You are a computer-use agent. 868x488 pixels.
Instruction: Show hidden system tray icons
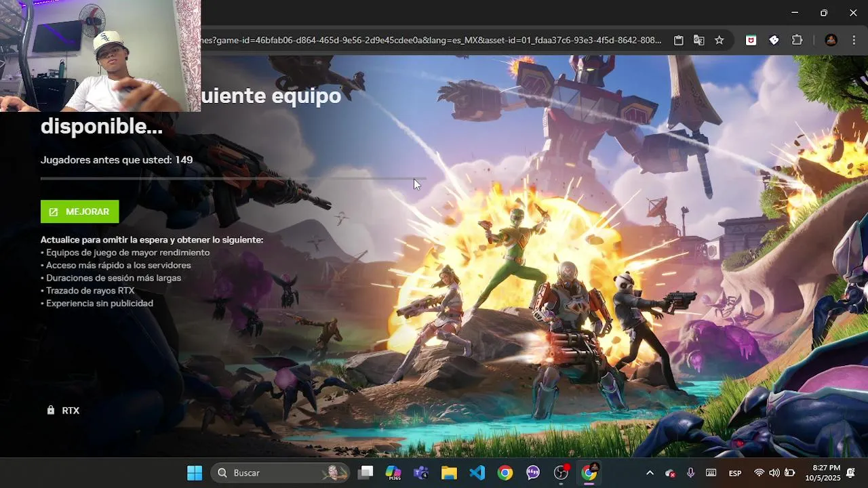pos(650,473)
